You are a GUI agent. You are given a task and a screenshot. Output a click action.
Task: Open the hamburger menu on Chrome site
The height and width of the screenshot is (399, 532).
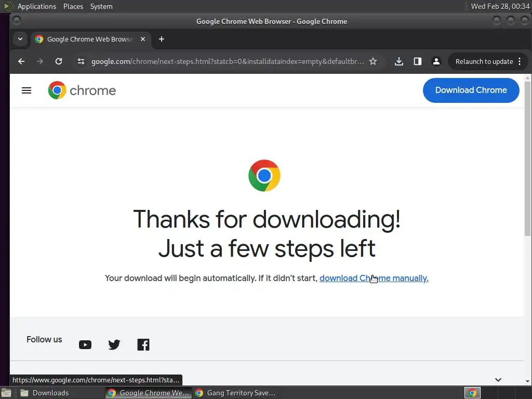click(26, 90)
